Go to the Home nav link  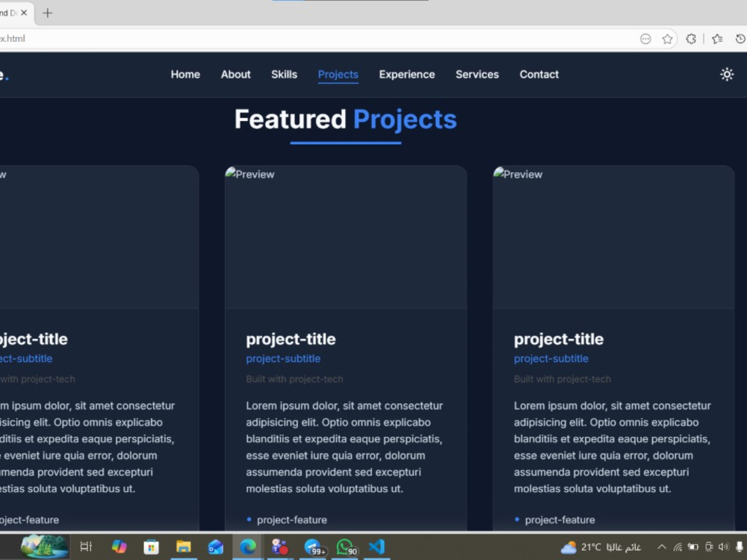pyautogui.click(x=185, y=74)
